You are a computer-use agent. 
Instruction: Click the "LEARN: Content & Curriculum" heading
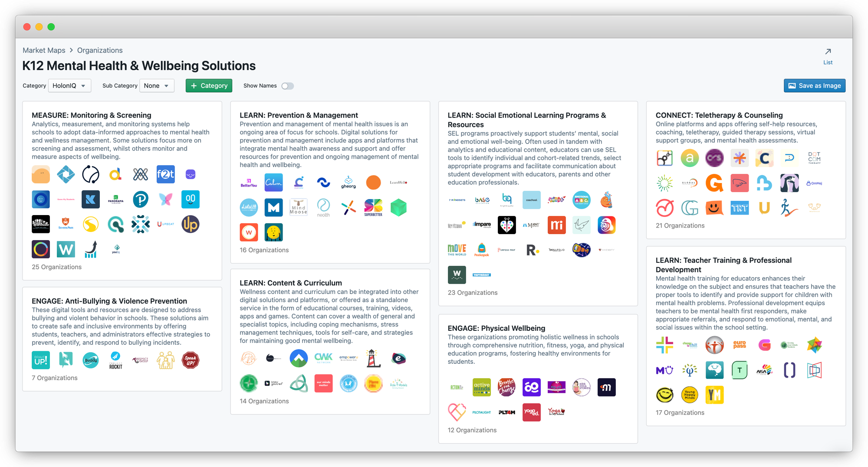tap(291, 283)
